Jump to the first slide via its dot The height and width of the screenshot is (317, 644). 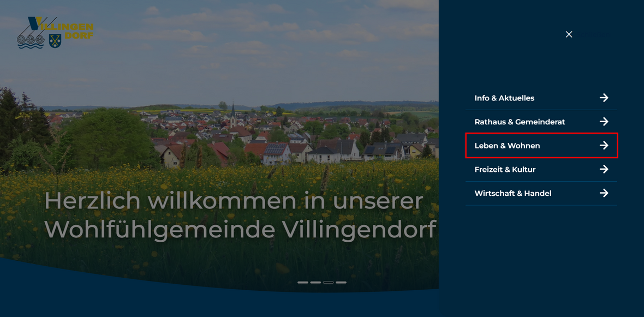click(302, 282)
